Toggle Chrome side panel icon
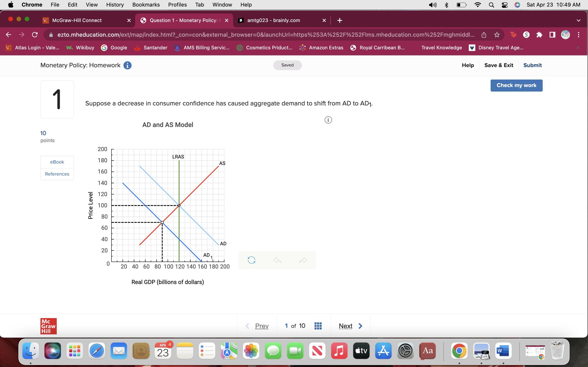The image size is (588, 367). 552,35
